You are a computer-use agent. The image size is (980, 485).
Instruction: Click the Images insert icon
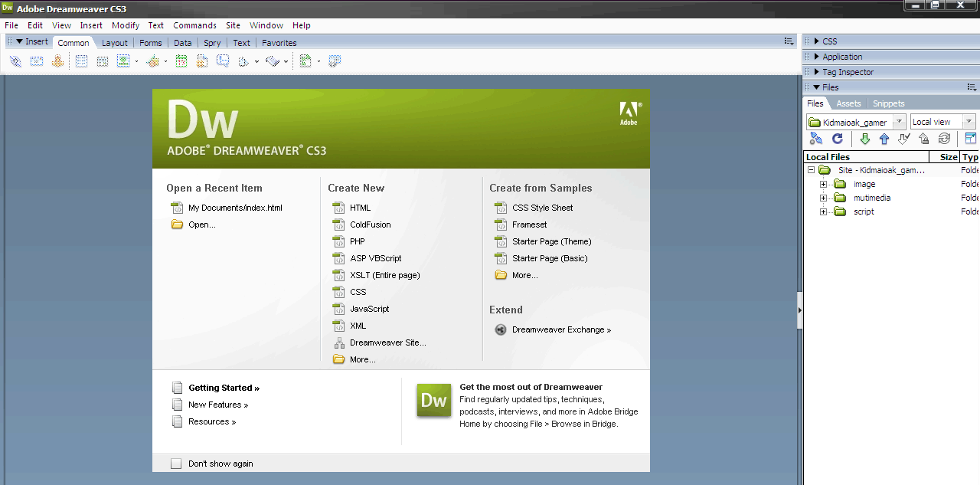coord(123,61)
